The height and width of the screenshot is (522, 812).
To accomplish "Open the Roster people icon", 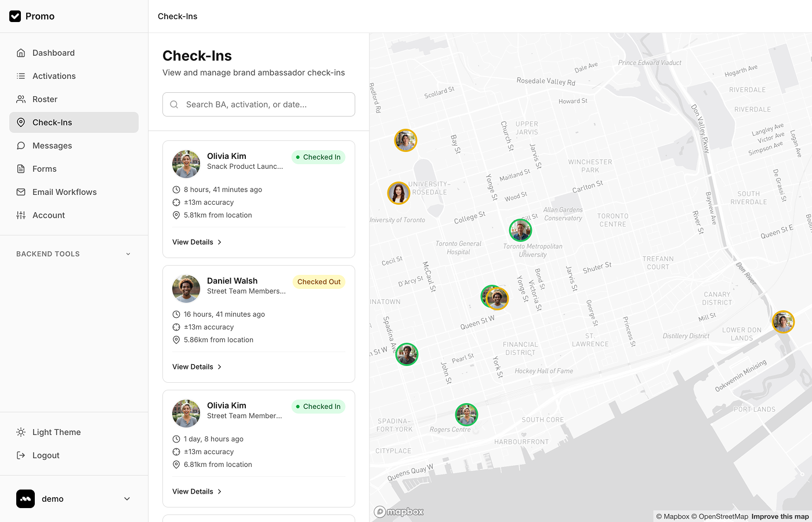I will tap(20, 99).
